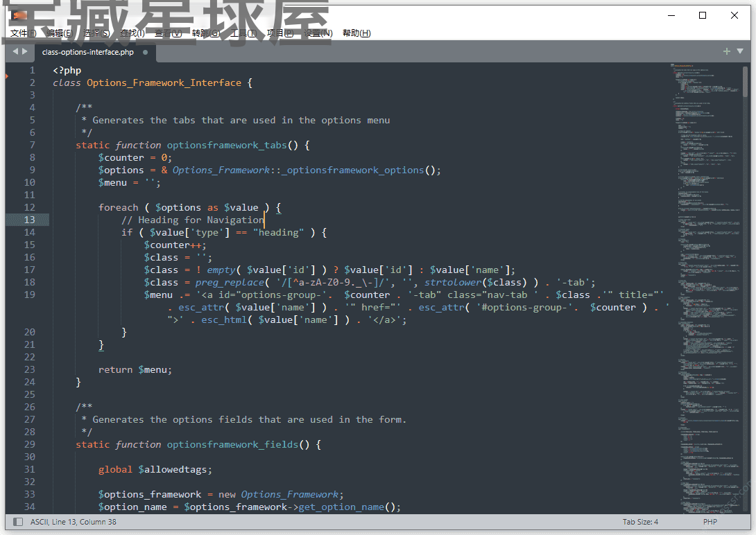
Task: Open the 帮助(H) menu
Action: tap(356, 33)
